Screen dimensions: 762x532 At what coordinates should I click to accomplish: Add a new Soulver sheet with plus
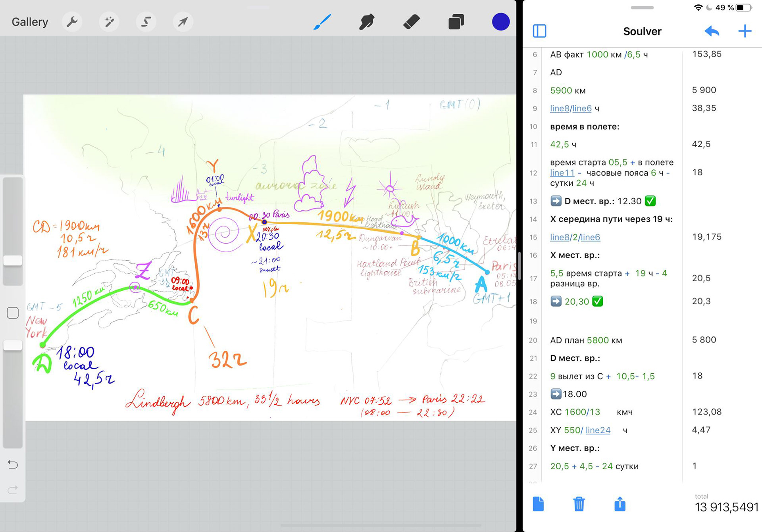point(745,31)
